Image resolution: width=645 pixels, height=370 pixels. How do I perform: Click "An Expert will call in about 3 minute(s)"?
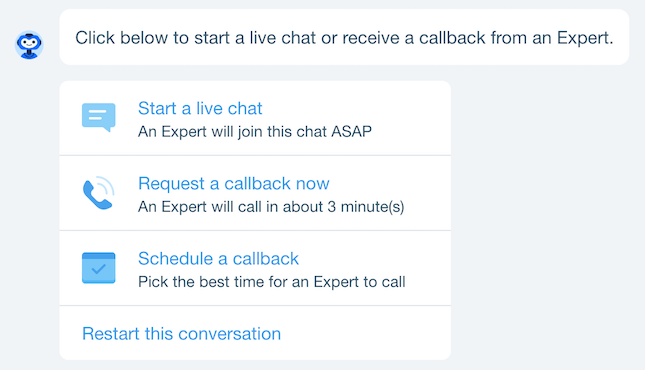click(x=271, y=207)
